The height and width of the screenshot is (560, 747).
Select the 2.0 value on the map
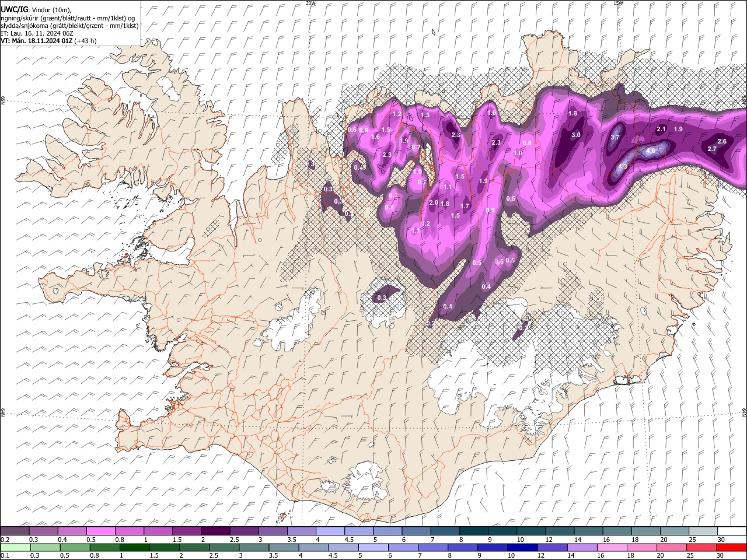pos(434,202)
